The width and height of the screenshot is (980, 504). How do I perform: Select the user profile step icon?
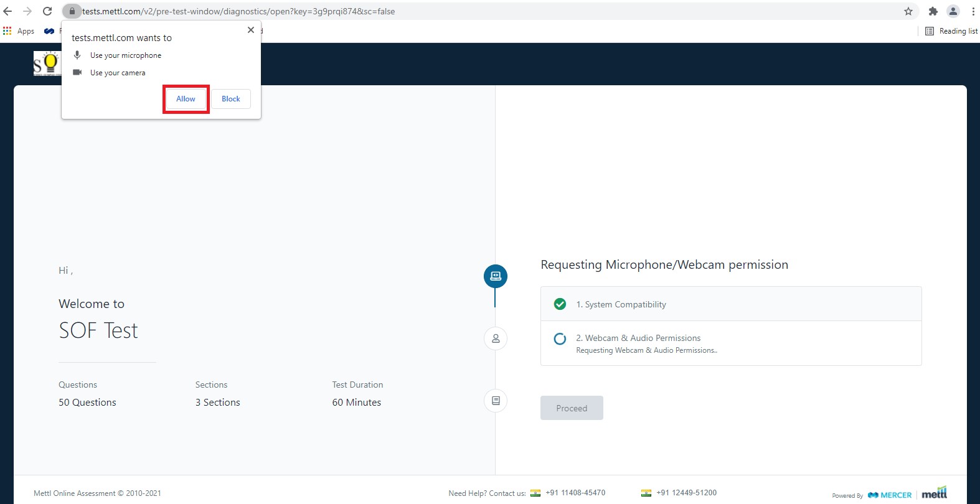[496, 338]
